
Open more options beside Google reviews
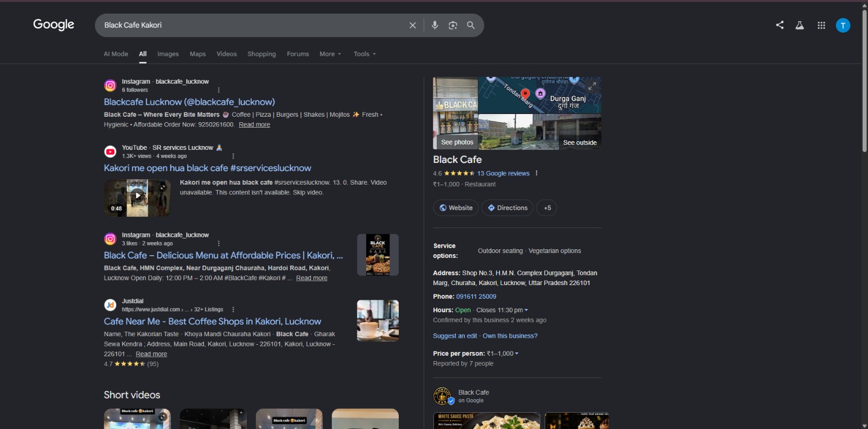tap(537, 173)
